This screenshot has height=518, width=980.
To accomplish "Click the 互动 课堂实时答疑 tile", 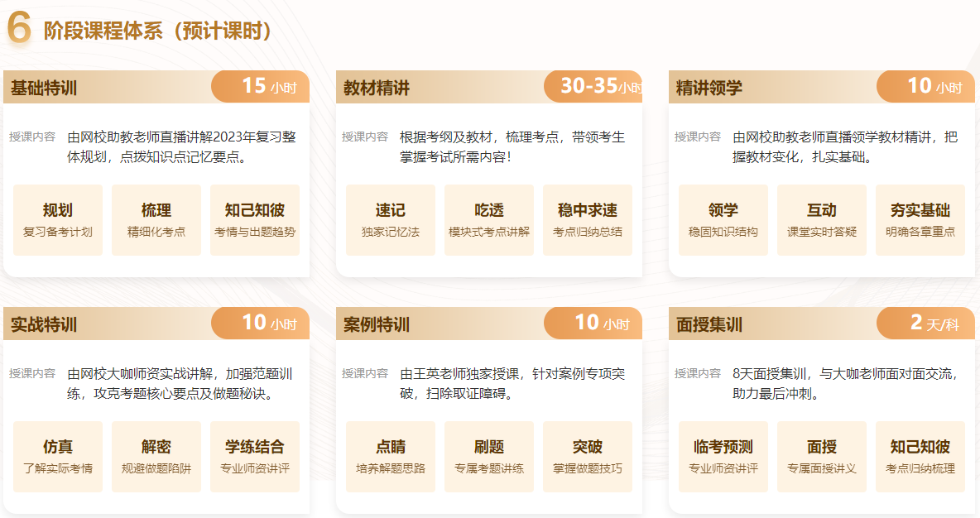I will point(822,220).
